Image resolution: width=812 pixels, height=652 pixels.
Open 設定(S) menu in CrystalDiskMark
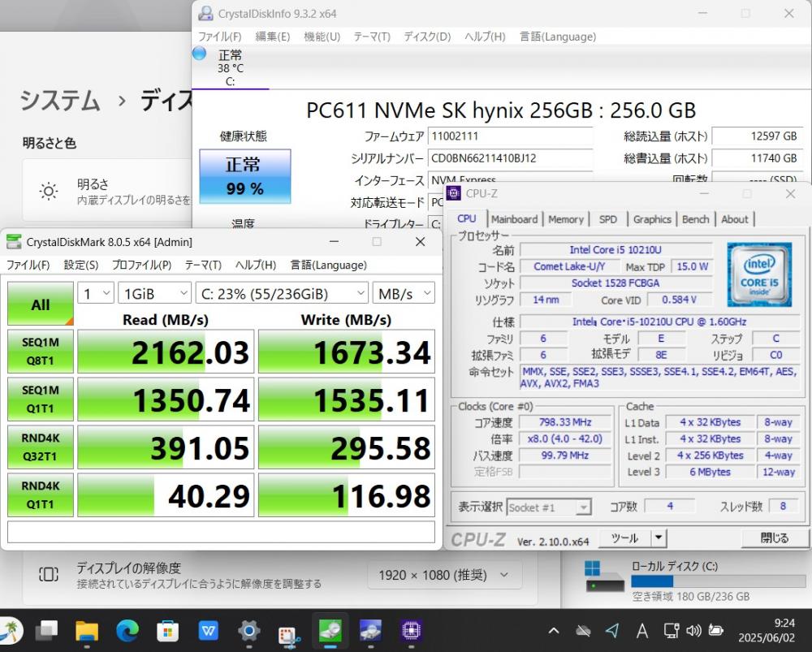[x=80, y=266]
